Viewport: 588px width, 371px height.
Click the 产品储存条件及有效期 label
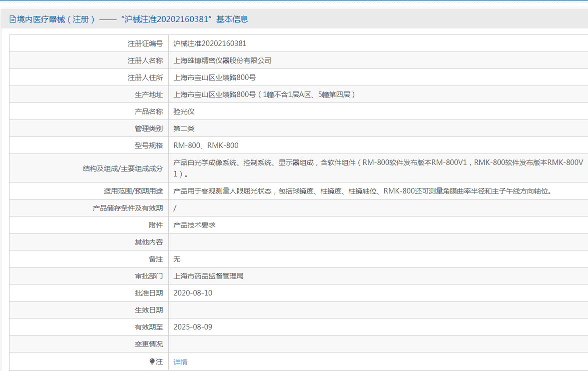tap(128, 208)
